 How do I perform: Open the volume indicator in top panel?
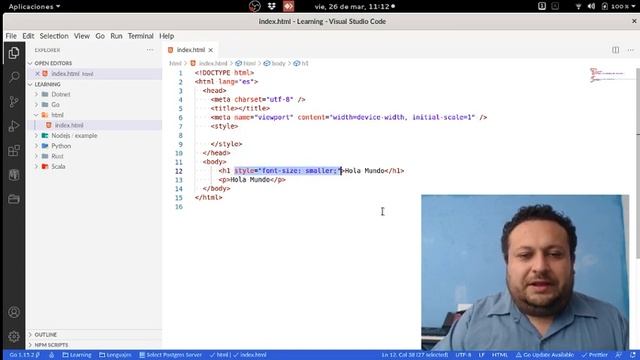(x=591, y=6)
